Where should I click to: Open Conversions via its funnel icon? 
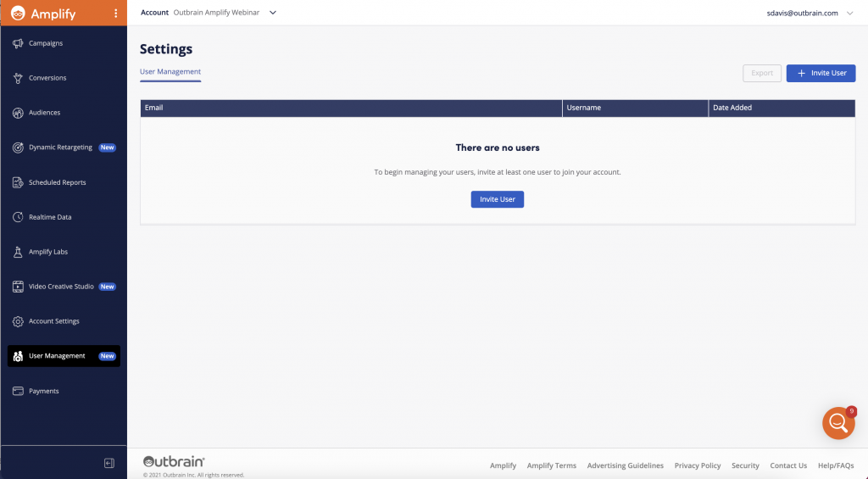[x=18, y=78]
